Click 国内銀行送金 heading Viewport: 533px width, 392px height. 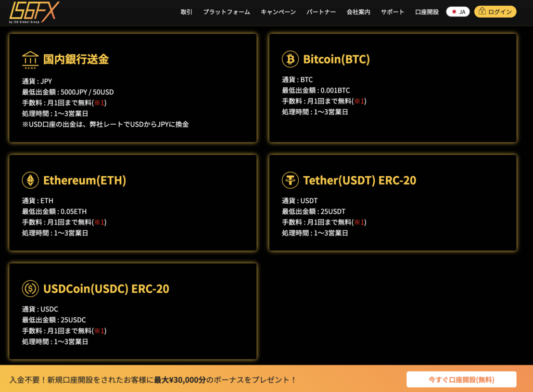click(76, 59)
